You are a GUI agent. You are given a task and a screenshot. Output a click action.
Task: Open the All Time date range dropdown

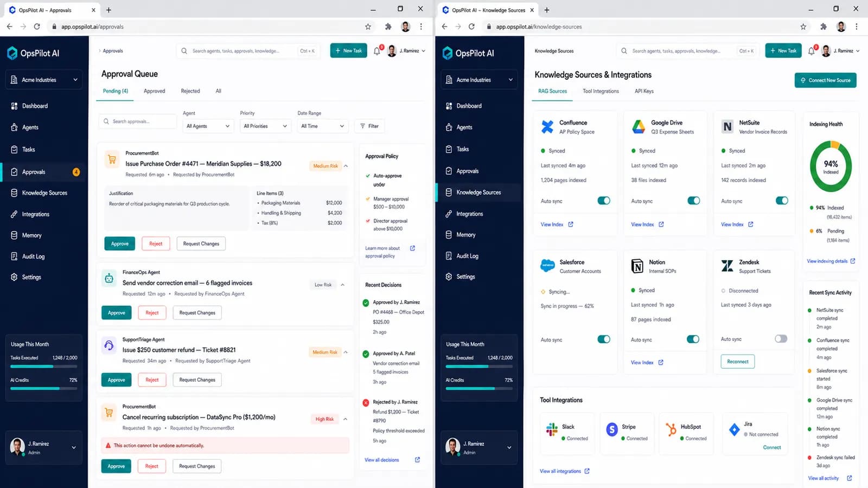[x=323, y=126]
